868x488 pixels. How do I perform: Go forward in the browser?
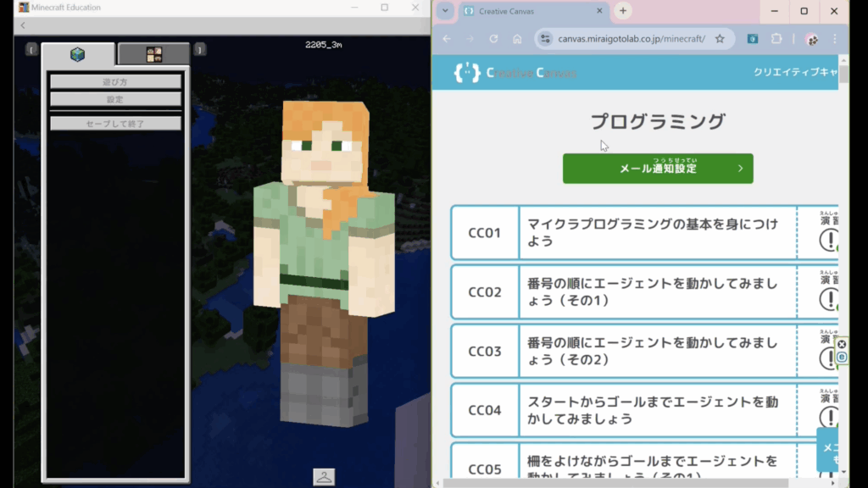click(470, 39)
